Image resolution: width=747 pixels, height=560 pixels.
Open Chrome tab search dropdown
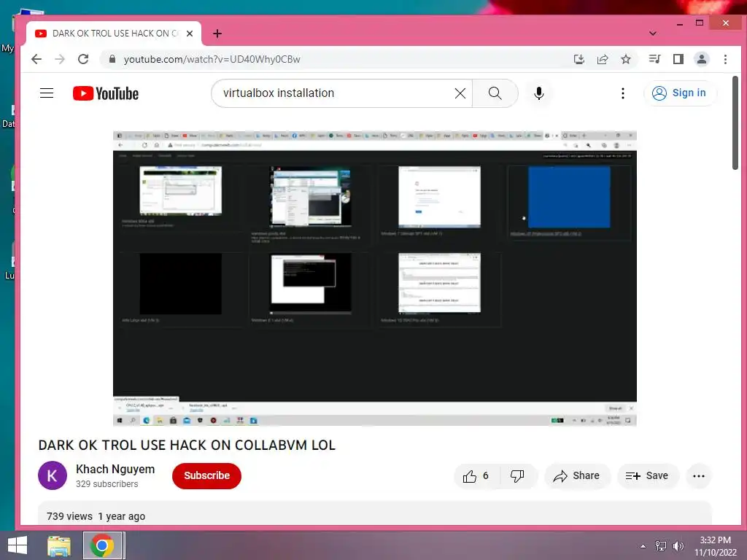(653, 34)
